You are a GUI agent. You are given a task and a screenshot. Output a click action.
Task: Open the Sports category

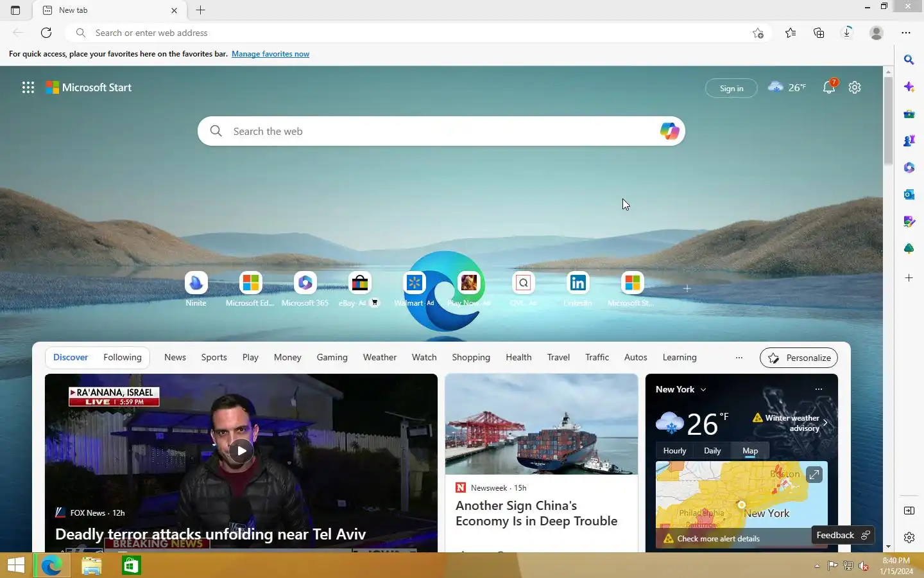(214, 358)
